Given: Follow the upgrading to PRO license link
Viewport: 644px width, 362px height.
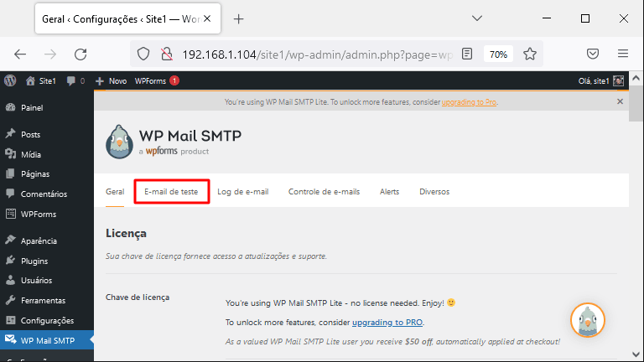Looking at the screenshot, I should coord(387,322).
